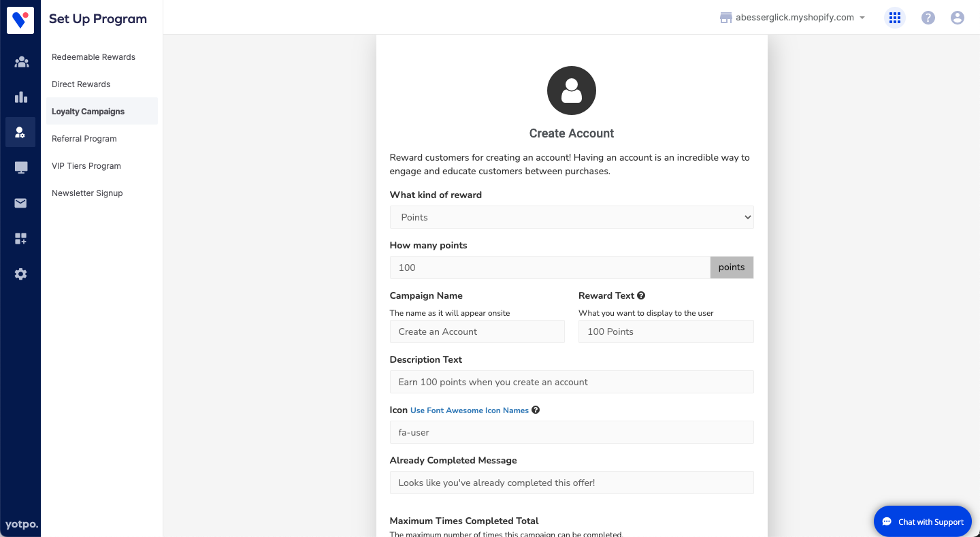Open Referral Program section
Screen dimensions: 980x537
(x=84, y=139)
